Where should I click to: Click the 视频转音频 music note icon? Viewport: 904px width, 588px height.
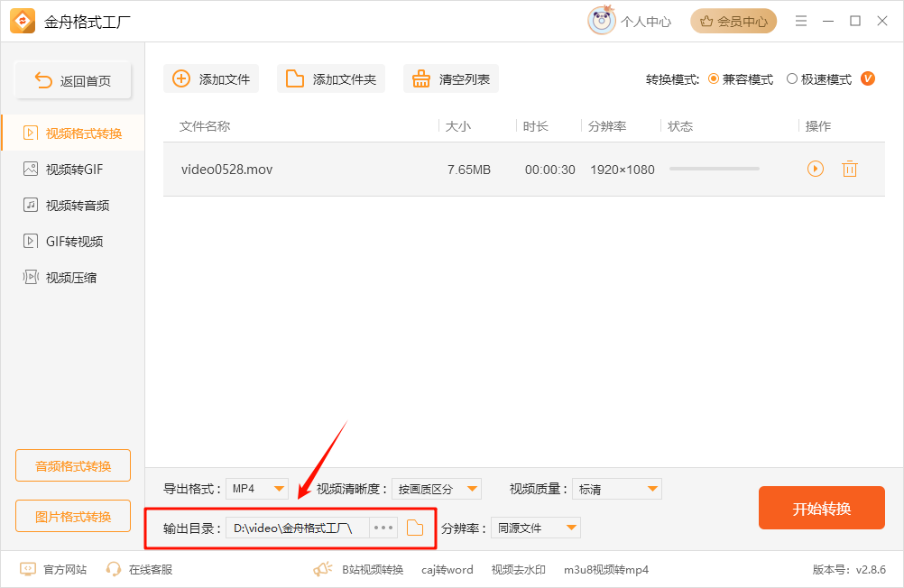point(31,205)
